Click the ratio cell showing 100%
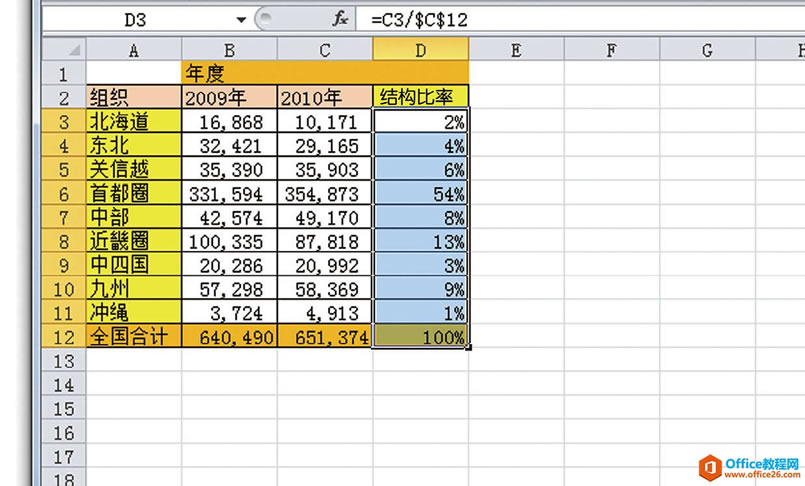The height and width of the screenshot is (486, 805). (420, 337)
